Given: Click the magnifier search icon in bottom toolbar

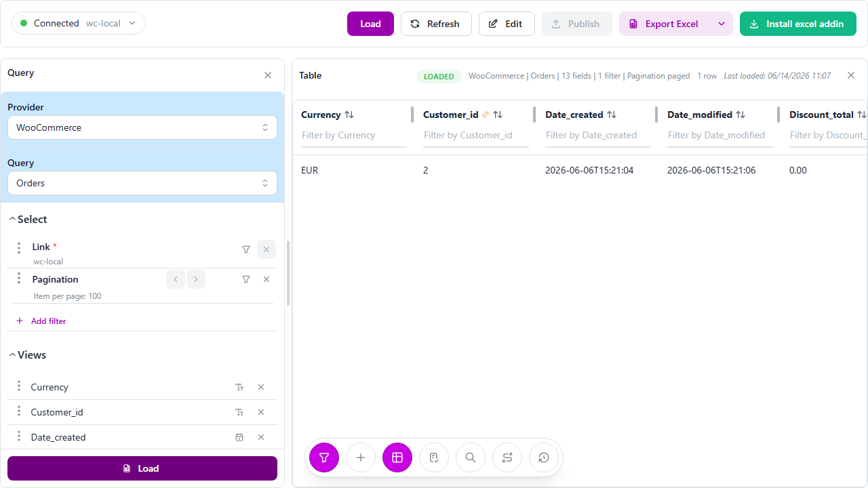Looking at the screenshot, I should click(471, 457).
